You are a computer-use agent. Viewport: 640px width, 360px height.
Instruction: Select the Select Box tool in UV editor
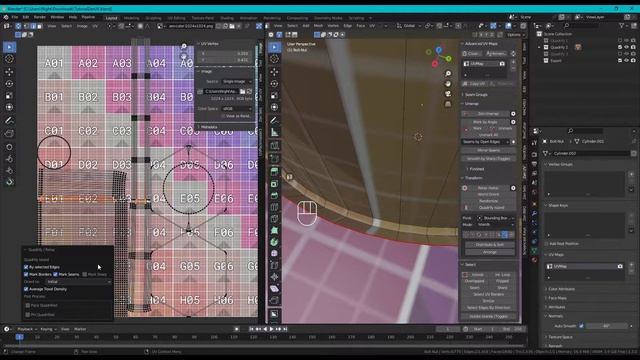(x=9, y=47)
